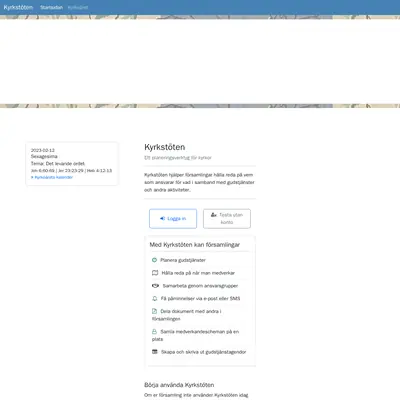
Task: Click the user icon in Testa utan konto
Action: tap(214, 215)
